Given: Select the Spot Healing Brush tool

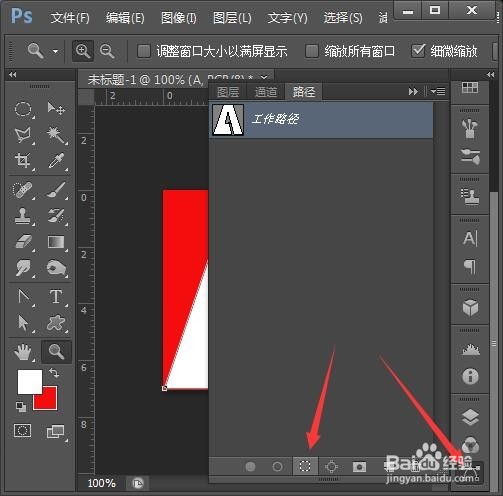Looking at the screenshot, I should (x=23, y=190).
